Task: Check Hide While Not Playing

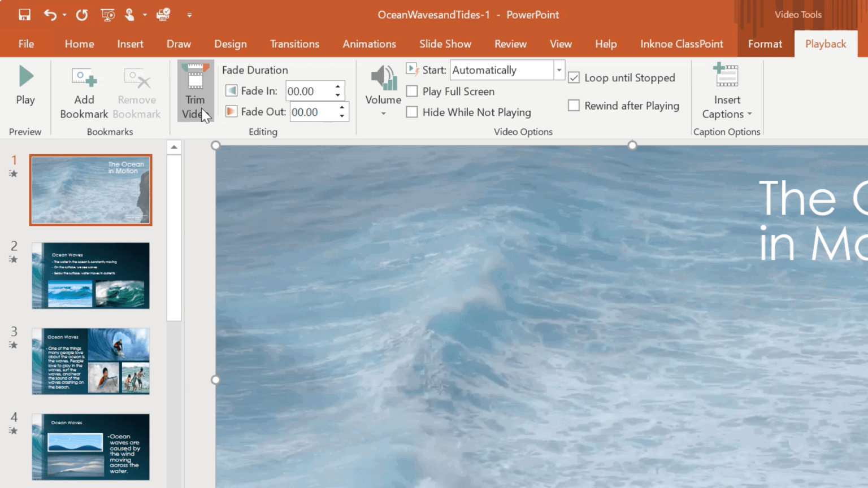Action: click(411, 112)
